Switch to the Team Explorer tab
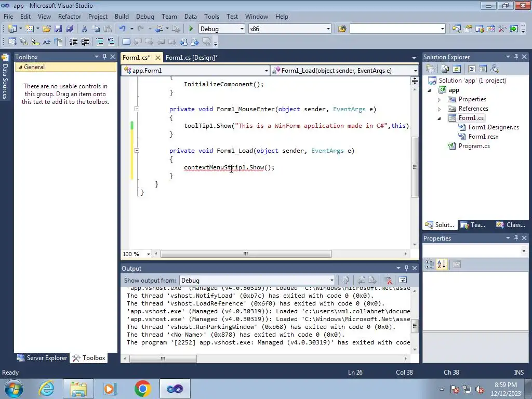The image size is (532, 399). 474,224
